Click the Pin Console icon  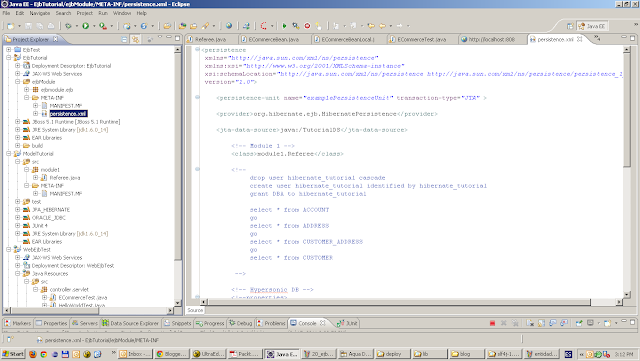[x=579, y=323]
